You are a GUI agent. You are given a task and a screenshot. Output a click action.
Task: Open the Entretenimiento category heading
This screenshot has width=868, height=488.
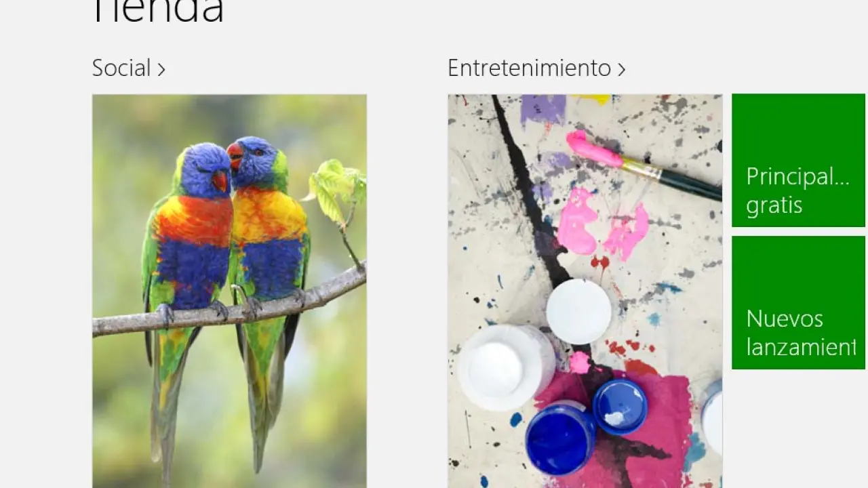click(x=536, y=68)
